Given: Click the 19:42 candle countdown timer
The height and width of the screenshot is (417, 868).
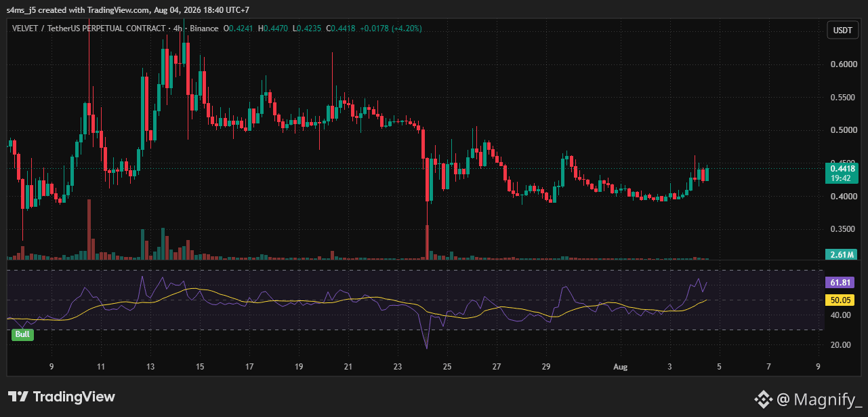Looking at the screenshot, I should pyautogui.click(x=840, y=178).
